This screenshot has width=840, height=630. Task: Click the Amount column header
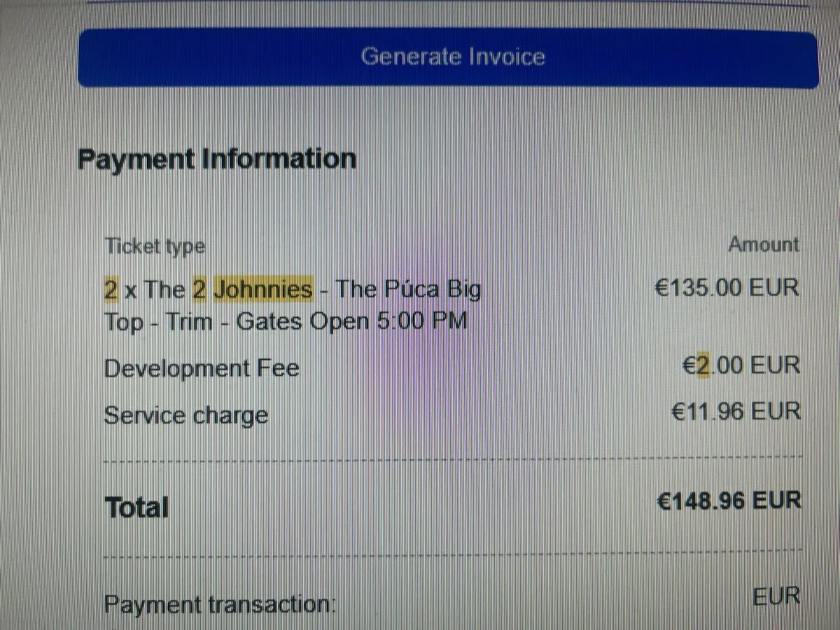[x=764, y=244]
